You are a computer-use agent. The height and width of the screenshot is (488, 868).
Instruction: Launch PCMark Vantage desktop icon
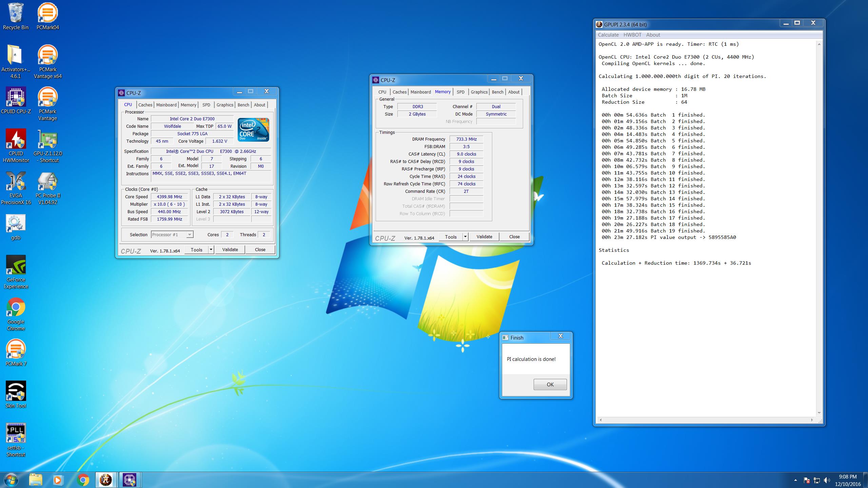[47, 104]
